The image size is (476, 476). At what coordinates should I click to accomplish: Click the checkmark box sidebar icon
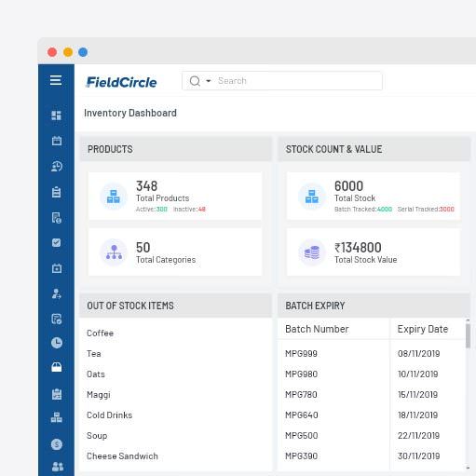[x=56, y=242]
